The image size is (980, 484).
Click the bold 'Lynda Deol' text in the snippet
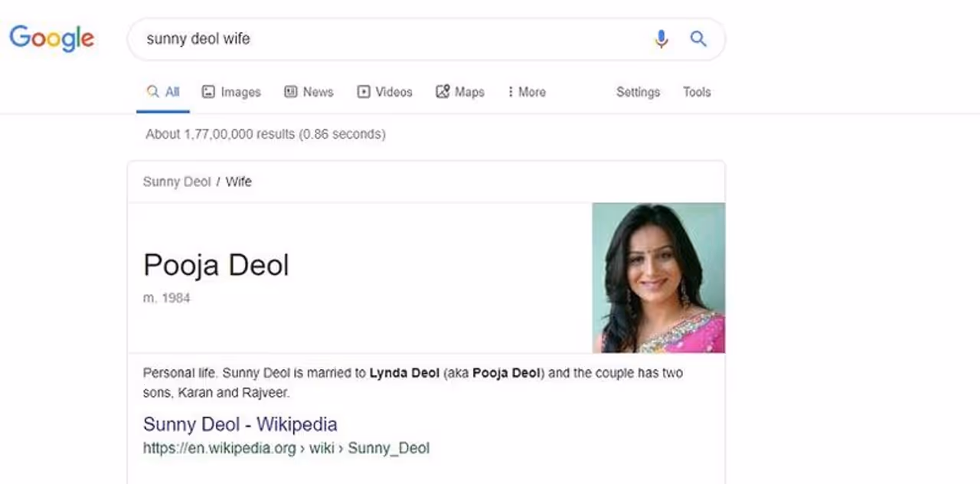[x=404, y=373]
